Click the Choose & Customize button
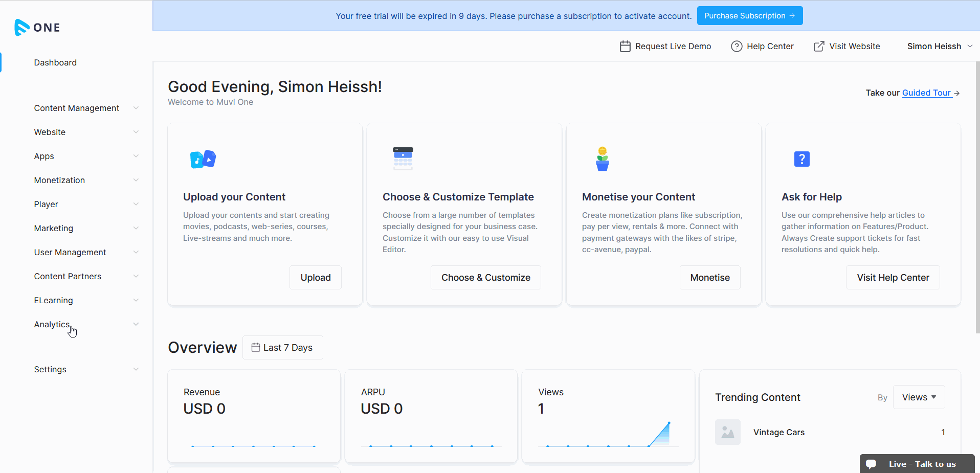 (x=486, y=278)
